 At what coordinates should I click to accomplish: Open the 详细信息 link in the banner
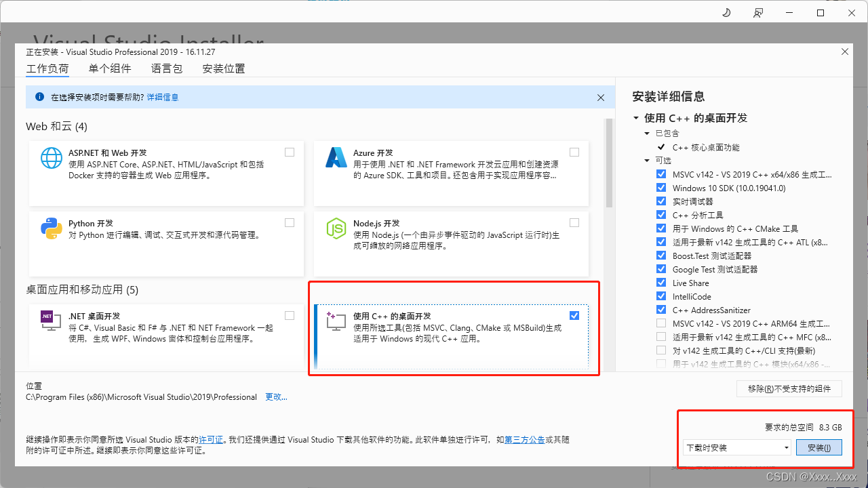tap(163, 97)
